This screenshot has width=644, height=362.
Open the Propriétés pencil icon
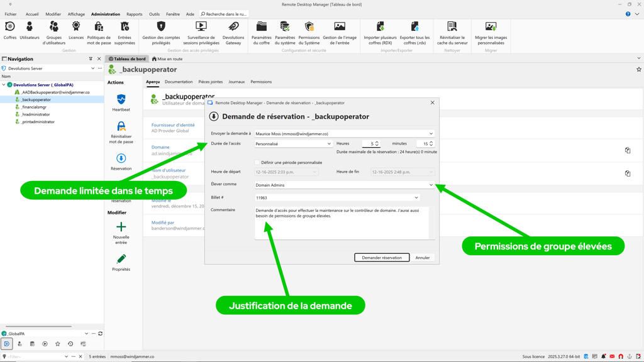coord(121,260)
